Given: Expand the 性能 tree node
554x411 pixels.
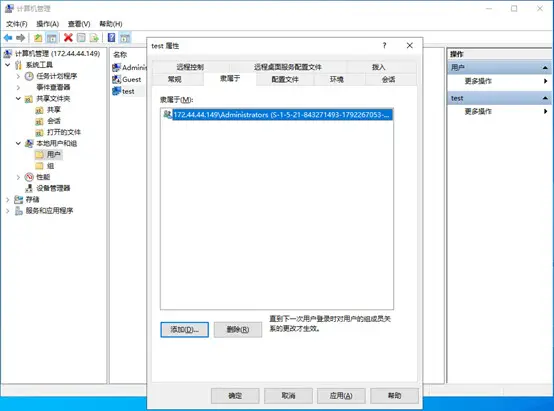Looking at the screenshot, I should click(x=18, y=177).
